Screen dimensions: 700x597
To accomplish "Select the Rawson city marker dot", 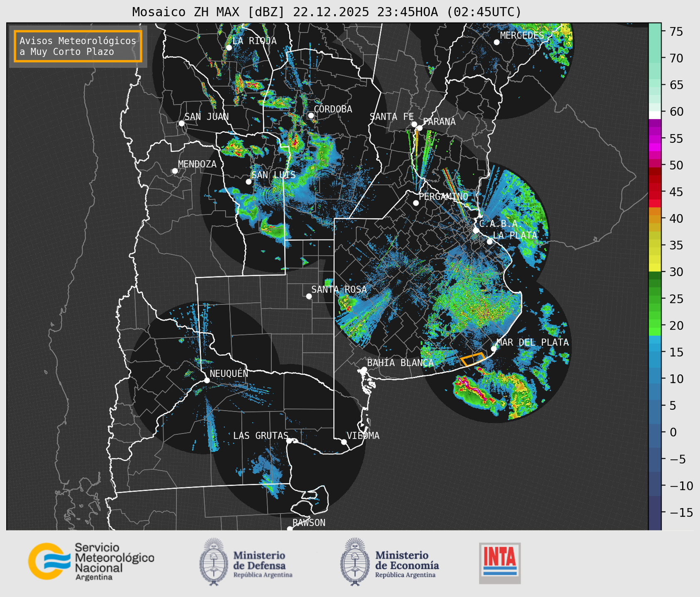I will click(290, 529).
